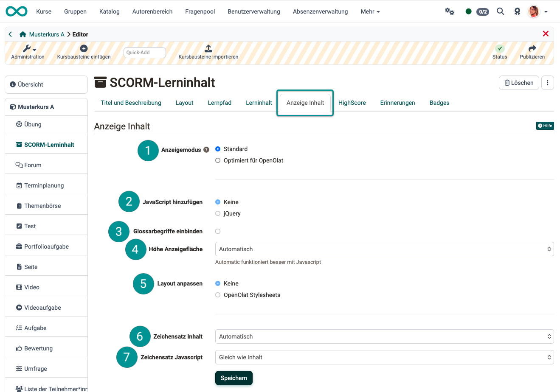Click inside the Quick-Add input field

[144, 52]
